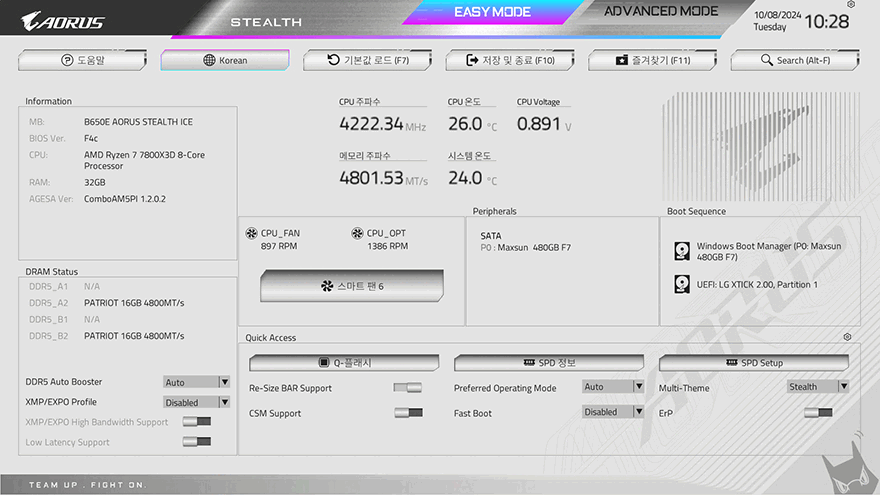
Task: Toggle Re-Size BAR Support switch
Action: pos(407,387)
